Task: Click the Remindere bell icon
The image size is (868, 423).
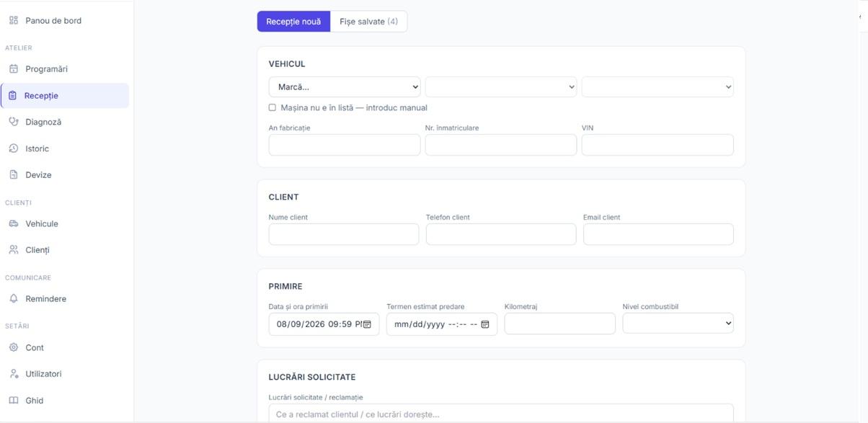Action: click(x=13, y=298)
